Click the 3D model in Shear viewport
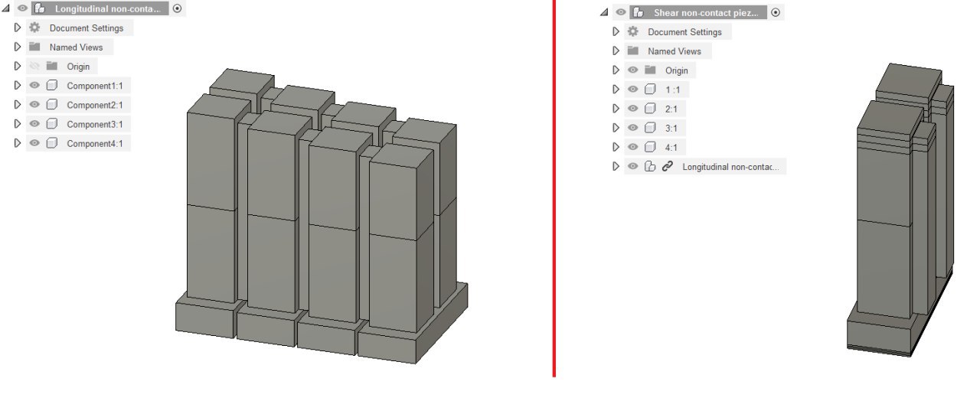Screen dimensions: 980x401 pos(901,210)
